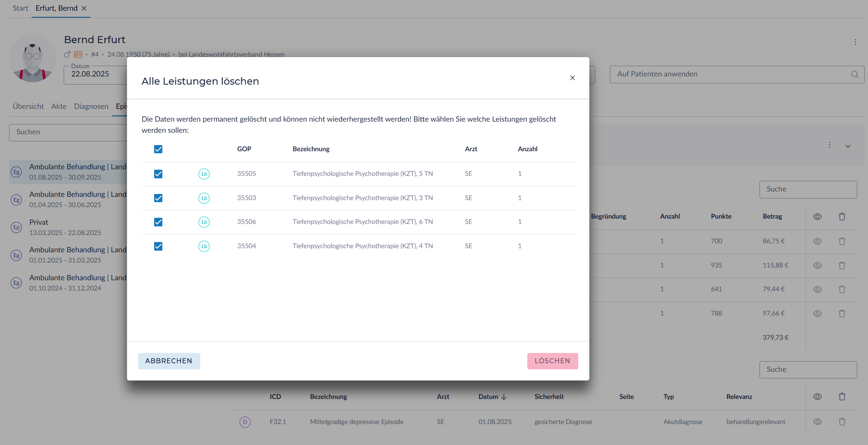Collapse the episode panel chevron
The width and height of the screenshot is (868, 445).
[x=848, y=146]
